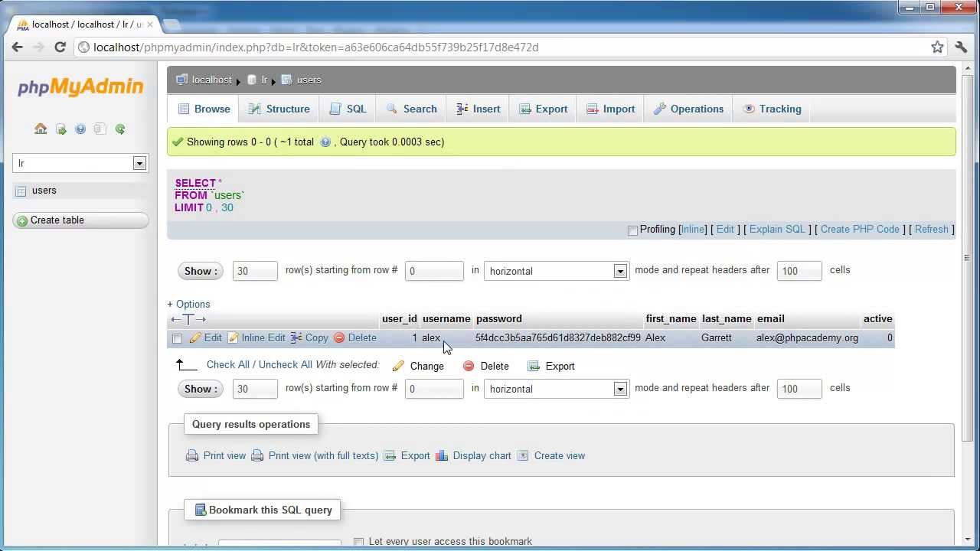Click lower number of rows 30 field
The height and width of the screenshot is (551, 980).
click(x=255, y=389)
